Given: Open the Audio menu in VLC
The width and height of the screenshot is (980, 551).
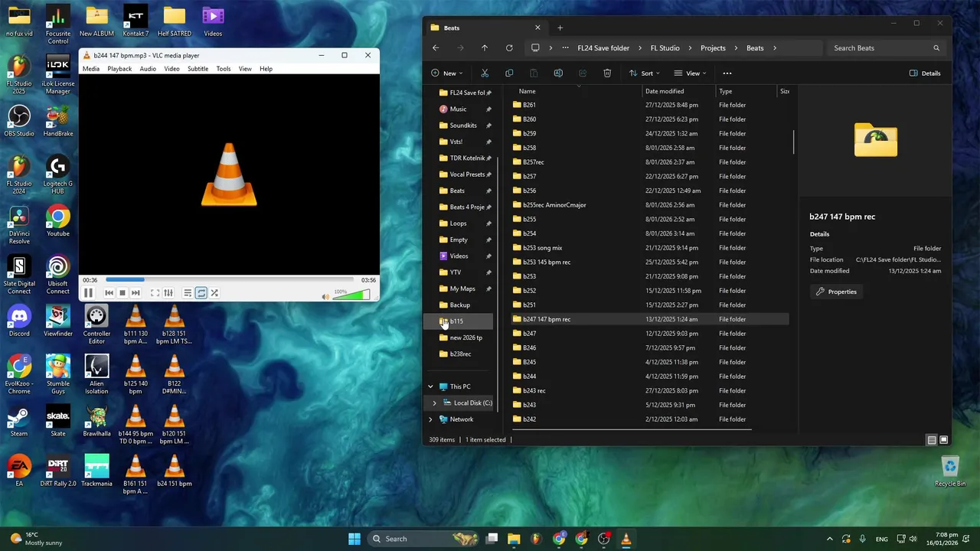Looking at the screenshot, I should click(148, 69).
